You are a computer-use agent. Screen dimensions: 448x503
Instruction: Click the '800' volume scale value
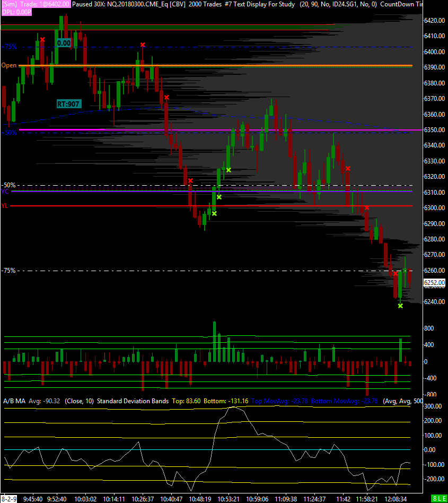429,328
